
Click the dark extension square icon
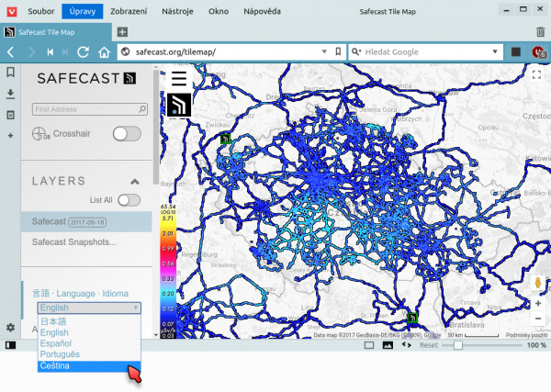click(x=516, y=52)
